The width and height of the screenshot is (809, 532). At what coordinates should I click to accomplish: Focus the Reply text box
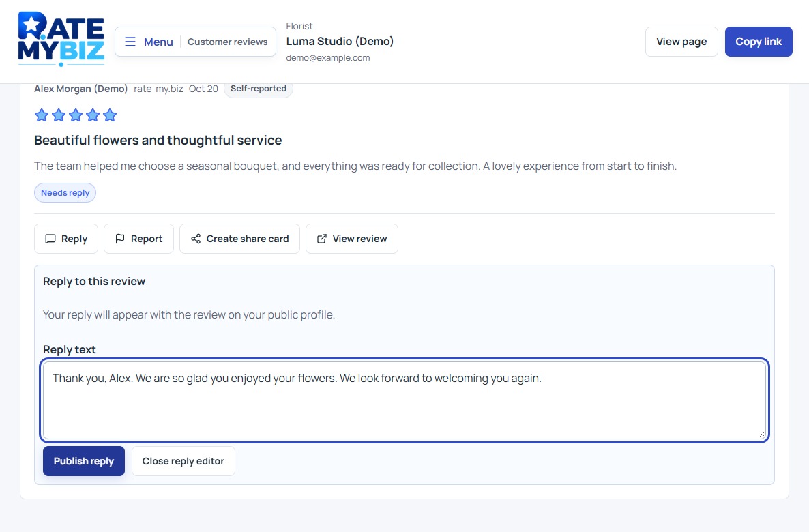[x=404, y=400]
